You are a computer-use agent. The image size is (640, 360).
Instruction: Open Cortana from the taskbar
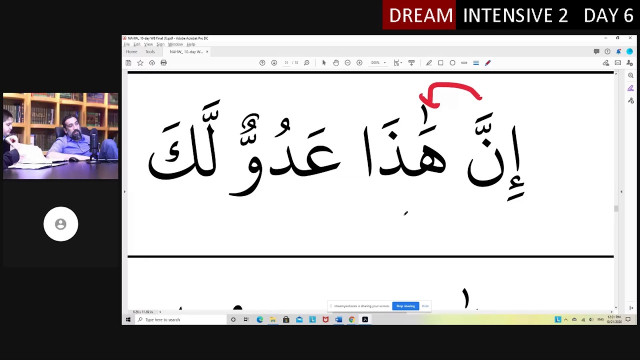[x=233, y=320]
